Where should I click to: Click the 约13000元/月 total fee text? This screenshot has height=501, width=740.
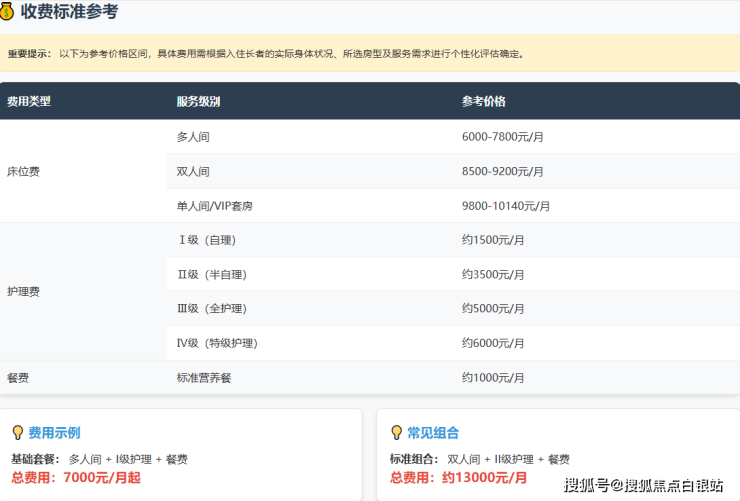coord(480,477)
